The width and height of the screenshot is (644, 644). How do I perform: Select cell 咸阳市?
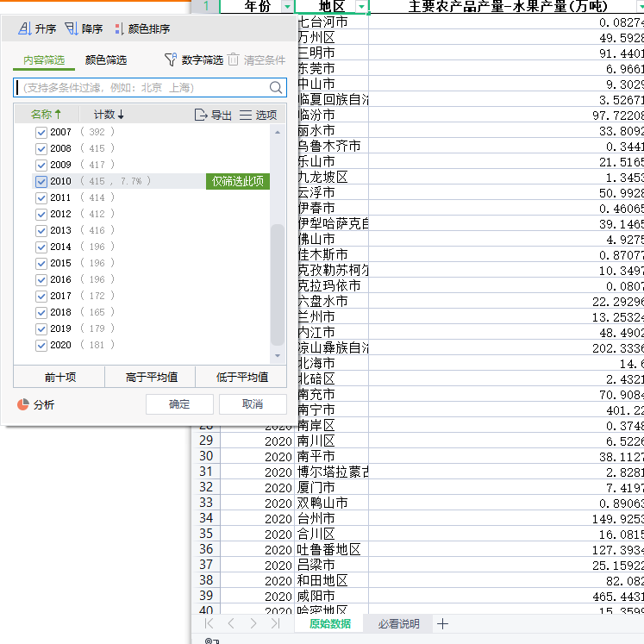pos(331,596)
